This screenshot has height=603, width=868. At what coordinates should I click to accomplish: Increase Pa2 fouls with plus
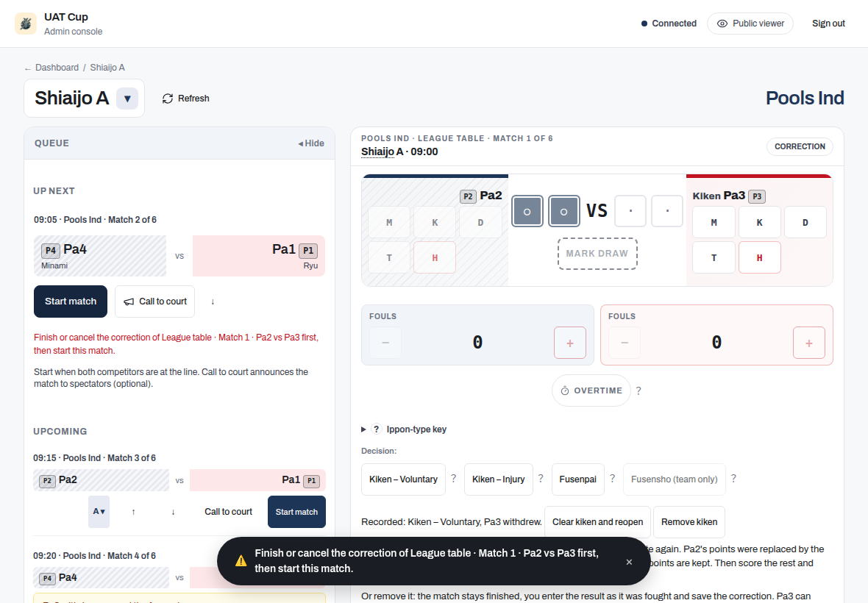pyautogui.click(x=570, y=343)
